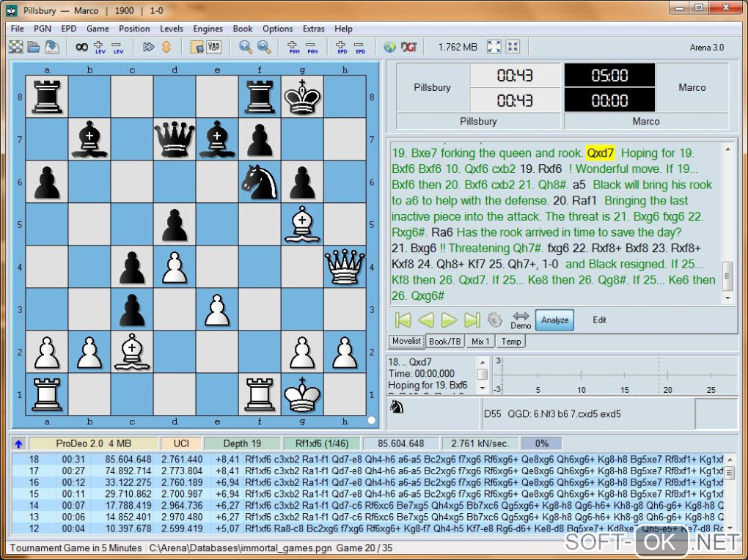
Task: Switch to the Mix 1 tab
Action: (480, 342)
